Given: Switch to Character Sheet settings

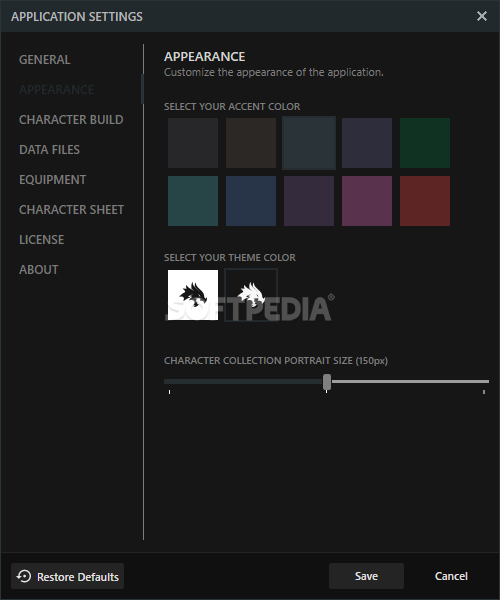Looking at the screenshot, I should (72, 210).
